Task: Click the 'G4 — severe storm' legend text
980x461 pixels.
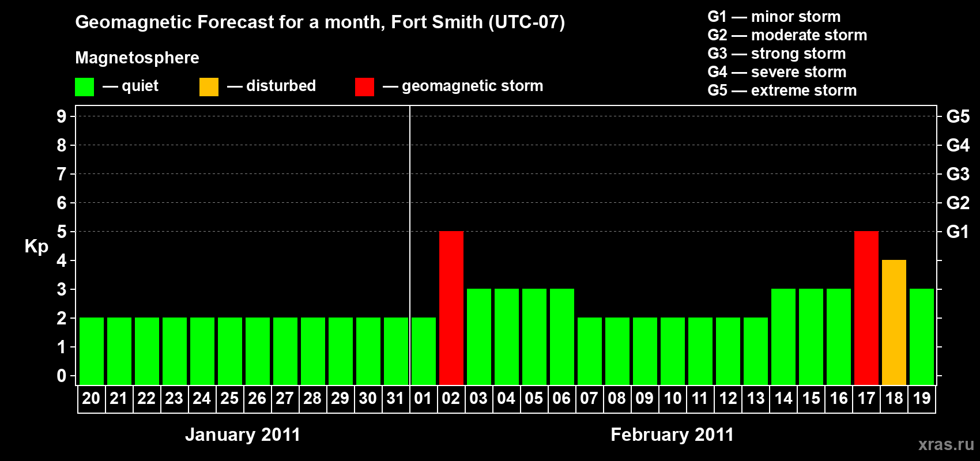Action: pyautogui.click(x=777, y=72)
